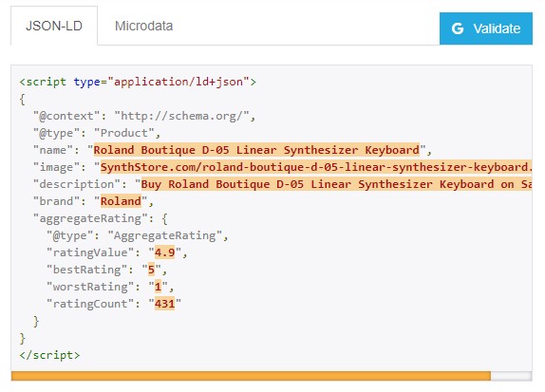
Task: Open the Microdata tab
Action: tap(144, 26)
